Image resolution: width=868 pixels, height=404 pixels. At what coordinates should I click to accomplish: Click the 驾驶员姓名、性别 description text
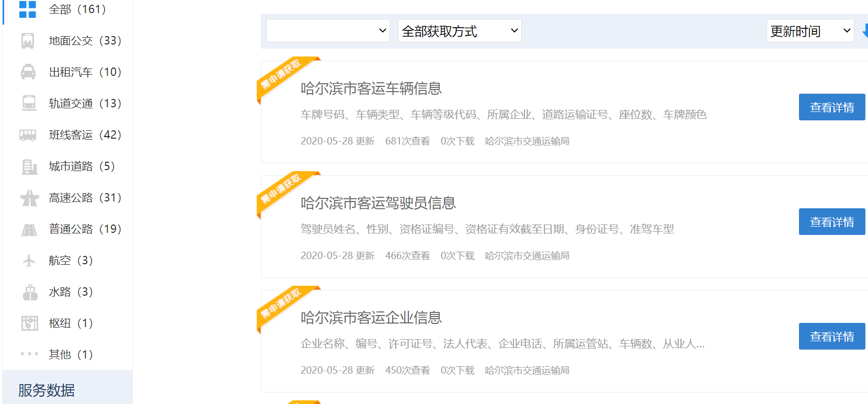[487, 229]
